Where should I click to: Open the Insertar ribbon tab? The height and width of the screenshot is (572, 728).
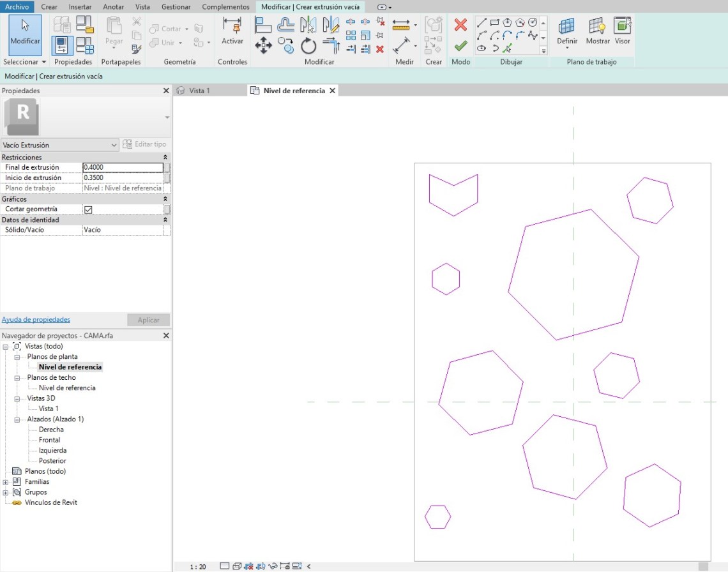click(x=80, y=6)
